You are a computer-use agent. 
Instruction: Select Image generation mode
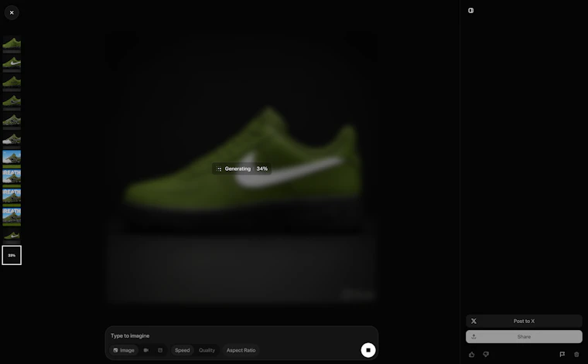coord(124,350)
